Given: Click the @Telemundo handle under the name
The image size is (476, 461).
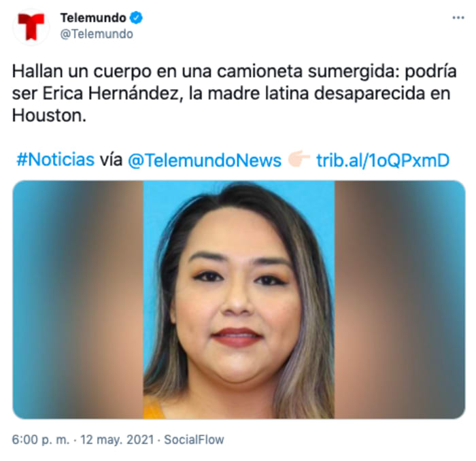Looking at the screenshot, I should (97, 34).
